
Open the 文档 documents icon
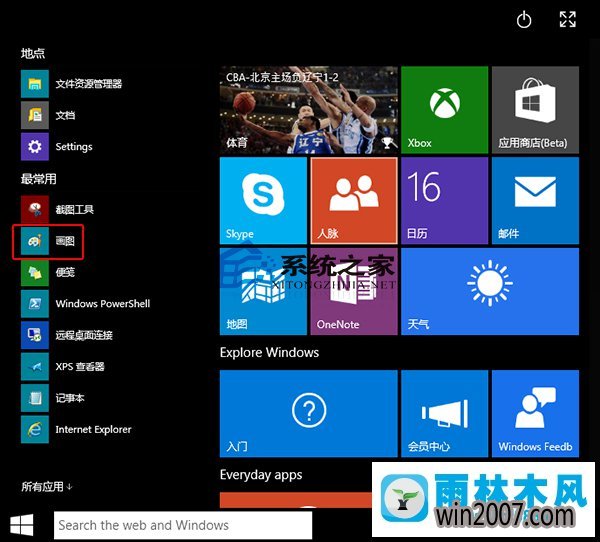[x=35, y=115]
